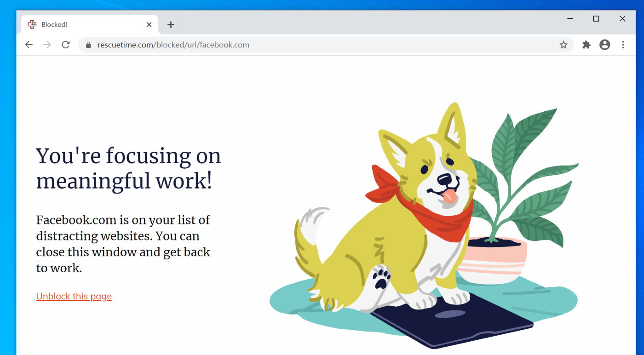Bookmark this page with the star icon
Image resolution: width=644 pixels, height=355 pixels.
563,45
